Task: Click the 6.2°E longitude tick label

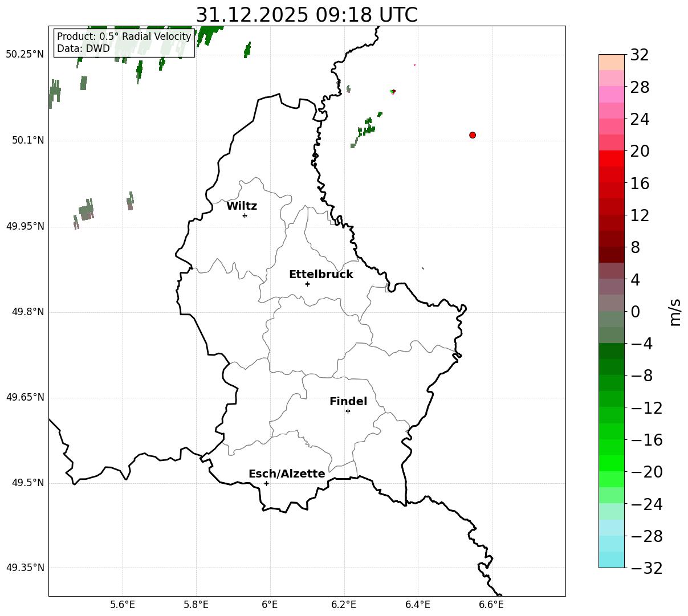Action: click(344, 605)
